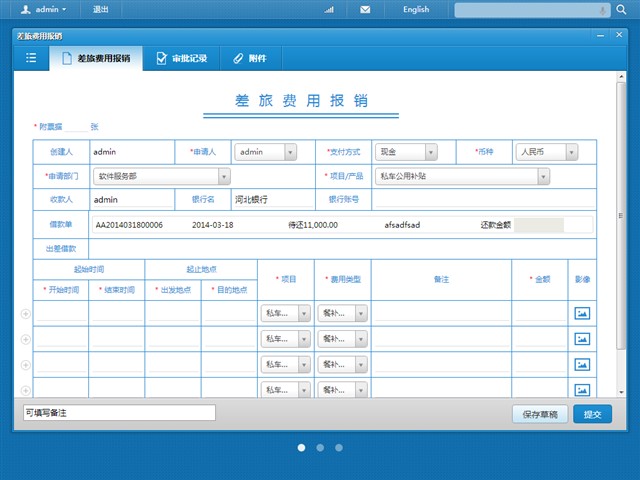
Task: Open the 附件 attachments tab
Action: 250,58
